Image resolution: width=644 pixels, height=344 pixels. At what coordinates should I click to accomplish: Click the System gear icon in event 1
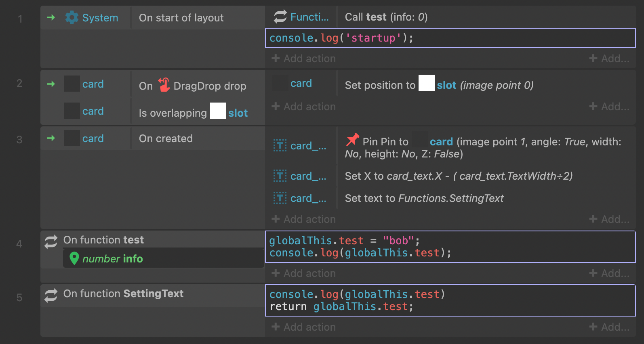pos(72,17)
